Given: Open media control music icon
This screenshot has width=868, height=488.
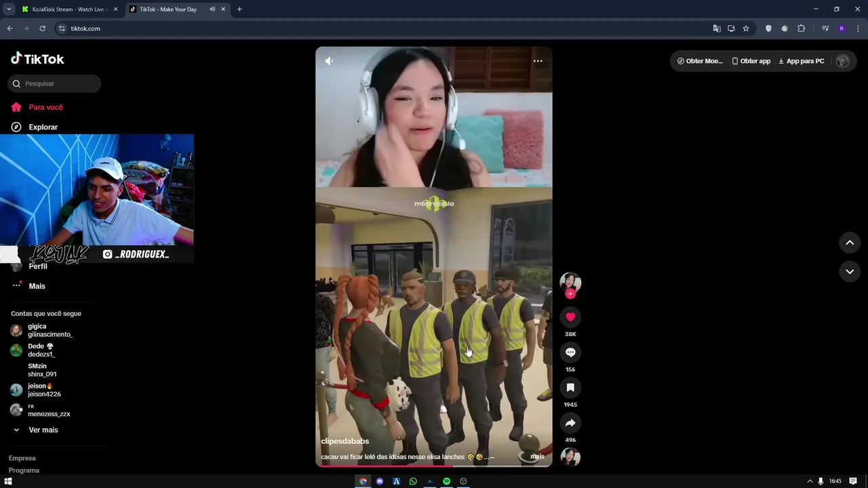Looking at the screenshot, I should pos(825,28).
